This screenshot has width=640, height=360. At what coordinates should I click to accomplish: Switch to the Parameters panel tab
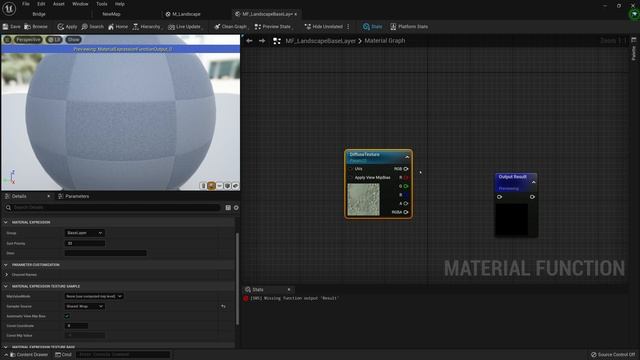(73, 196)
